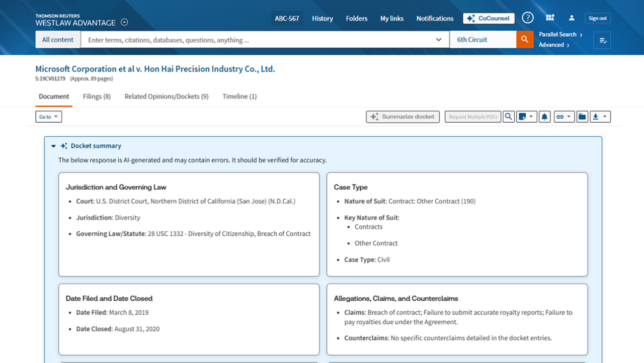Click the Summarize docket button

tap(403, 117)
